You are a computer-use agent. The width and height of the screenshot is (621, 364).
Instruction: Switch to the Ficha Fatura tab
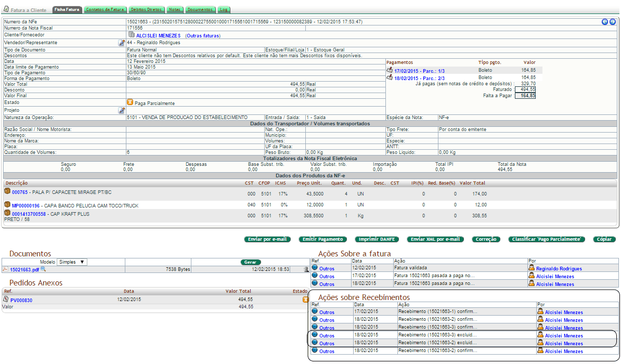[67, 9]
